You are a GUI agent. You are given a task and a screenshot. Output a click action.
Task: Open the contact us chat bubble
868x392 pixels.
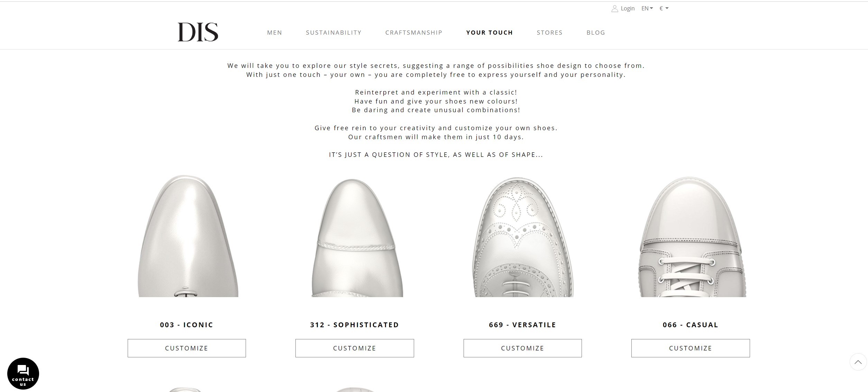22,373
